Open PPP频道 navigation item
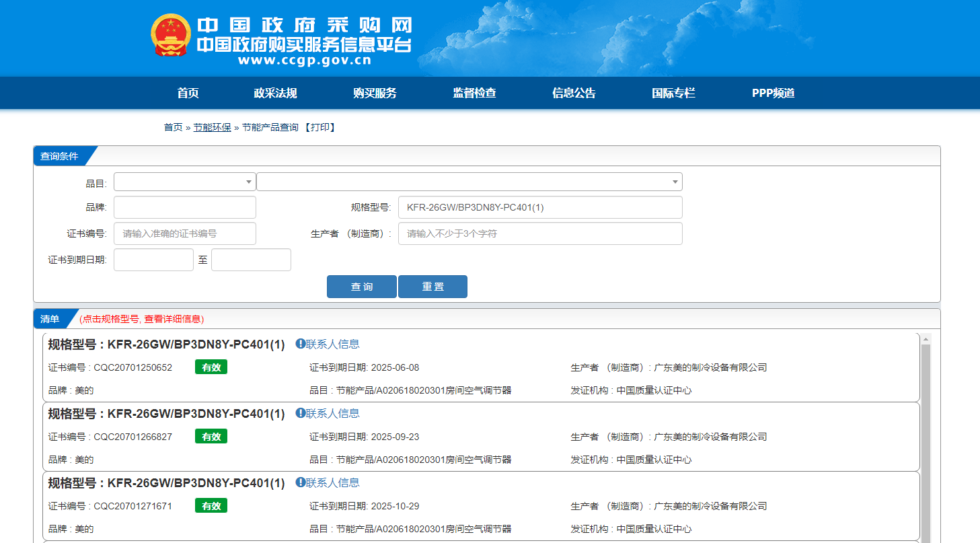This screenshot has width=980, height=543. [774, 94]
